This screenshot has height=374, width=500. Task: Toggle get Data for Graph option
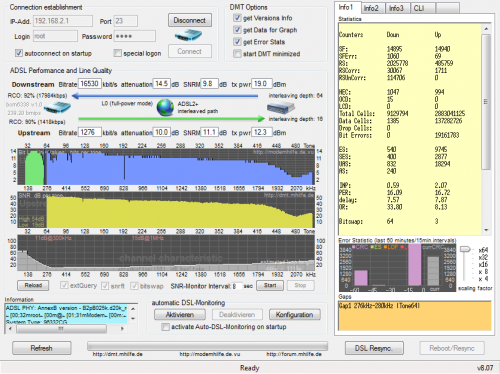pyautogui.click(x=237, y=30)
